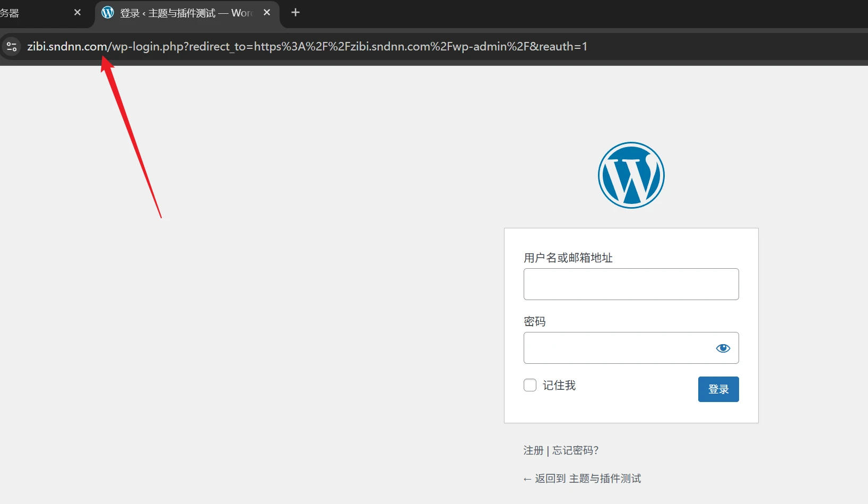Image resolution: width=868 pixels, height=504 pixels.
Task: Close the WordPress login tab
Action: (x=267, y=12)
